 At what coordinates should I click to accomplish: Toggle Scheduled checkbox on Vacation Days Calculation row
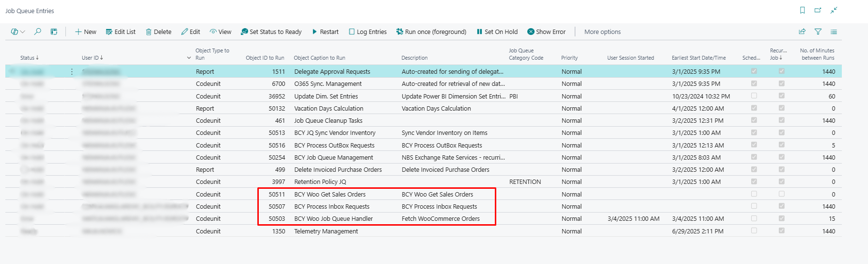tap(754, 108)
